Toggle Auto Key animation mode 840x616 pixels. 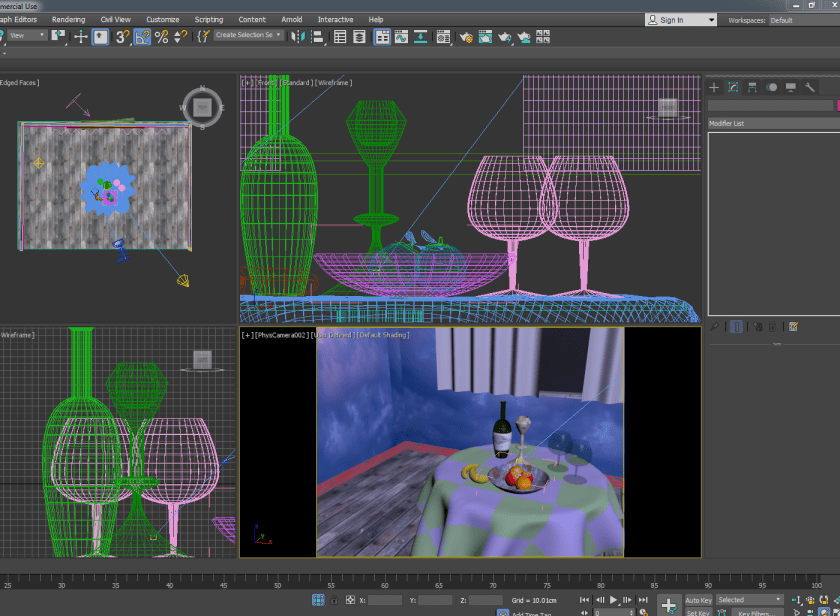click(x=698, y=600)
